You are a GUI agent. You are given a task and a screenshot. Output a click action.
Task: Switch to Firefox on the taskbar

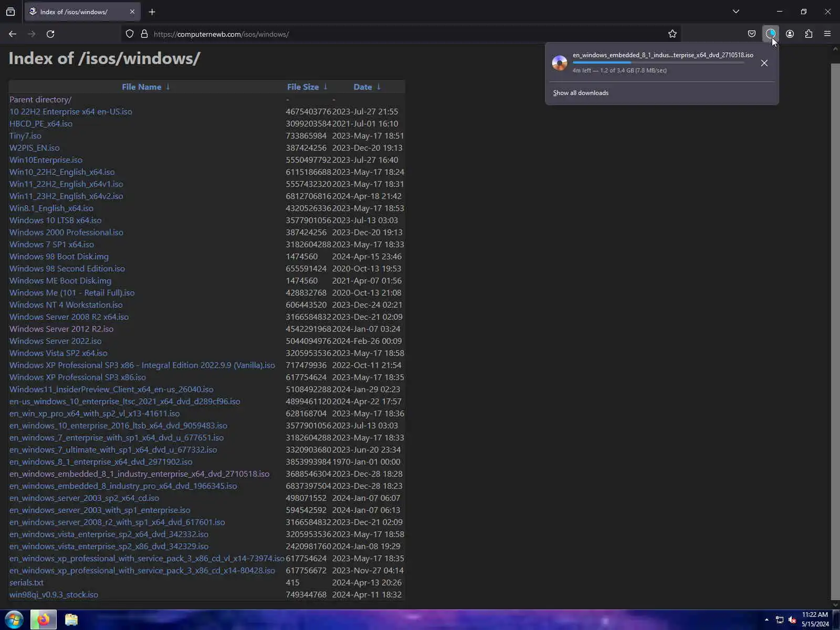click(x=43, y=620)
